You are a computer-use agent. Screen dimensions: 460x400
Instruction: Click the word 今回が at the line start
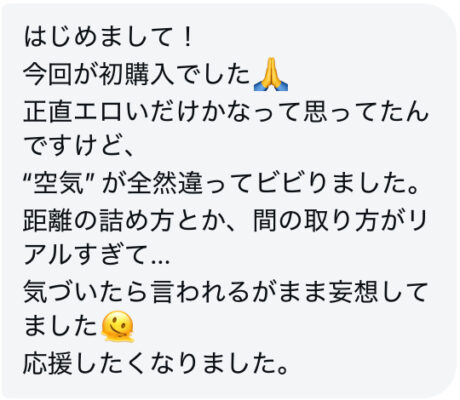coord(61,74)
